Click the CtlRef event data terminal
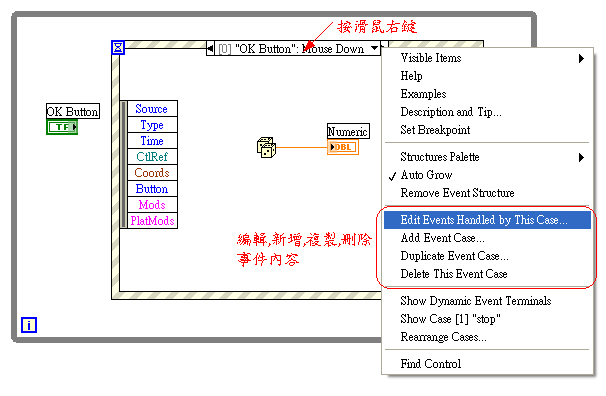The image size is (606, 396). tap(152, 156)
